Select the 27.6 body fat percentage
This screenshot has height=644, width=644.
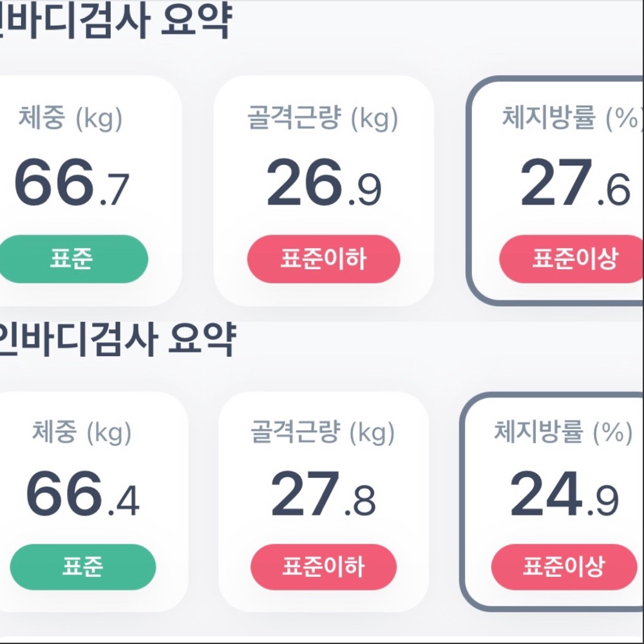[575, 184]
